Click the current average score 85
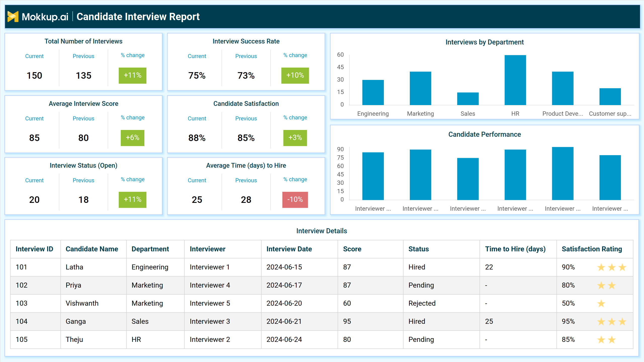Screen dimensions: 644x362 click(x=34, y=138)
